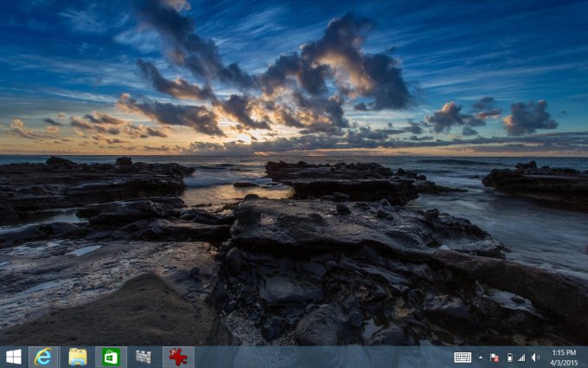Launch Internet Explorer from the taskbar

tap(44, 357)
